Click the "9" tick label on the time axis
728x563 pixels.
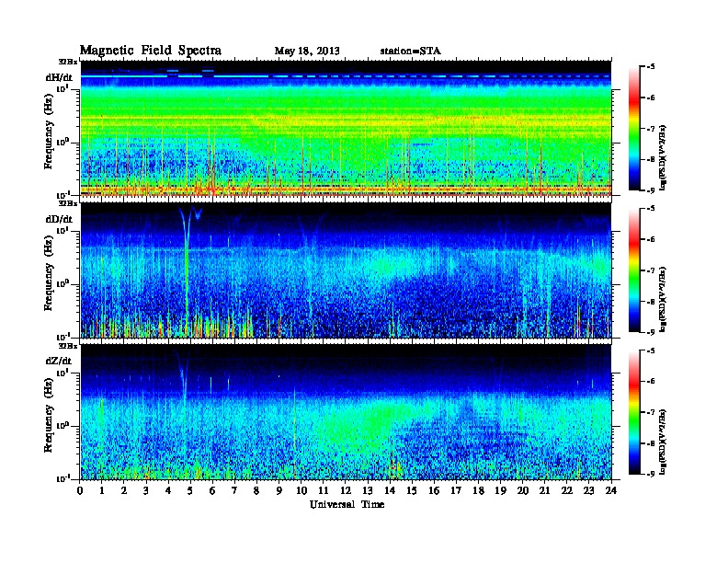[x=279, y=490]
